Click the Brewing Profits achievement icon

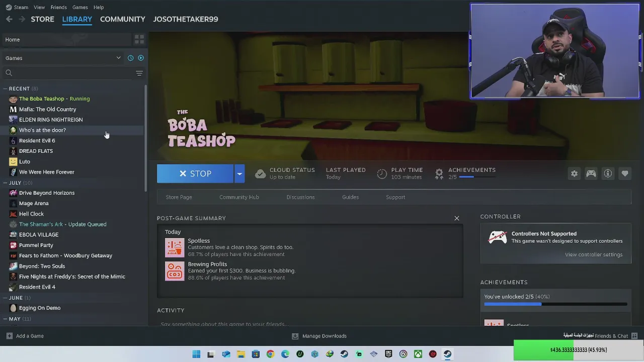pos(175,271)
